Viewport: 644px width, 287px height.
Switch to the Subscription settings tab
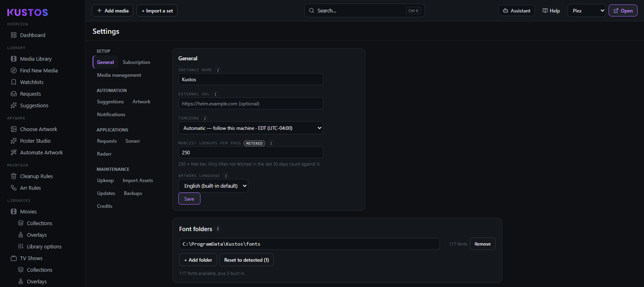[136, 62]
